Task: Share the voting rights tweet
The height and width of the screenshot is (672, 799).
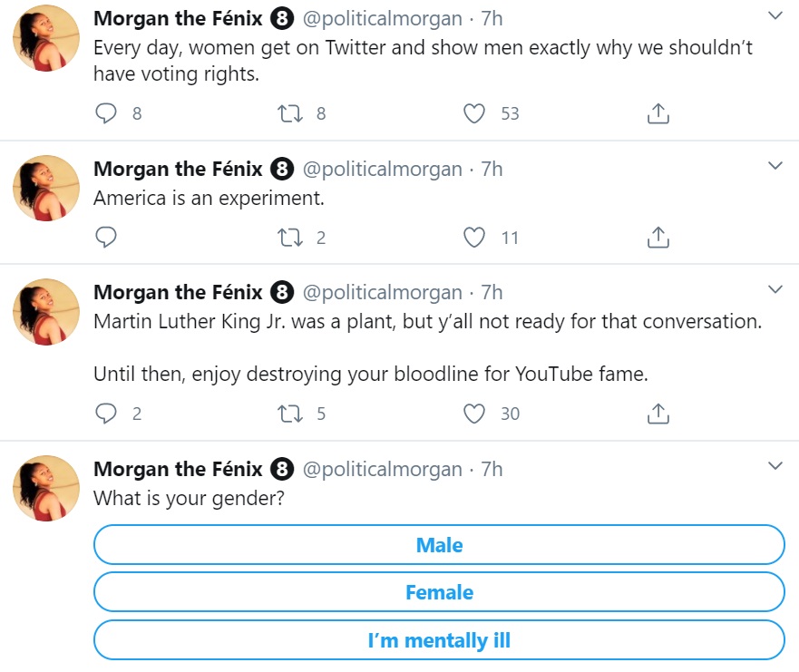Action: [658, 113]
